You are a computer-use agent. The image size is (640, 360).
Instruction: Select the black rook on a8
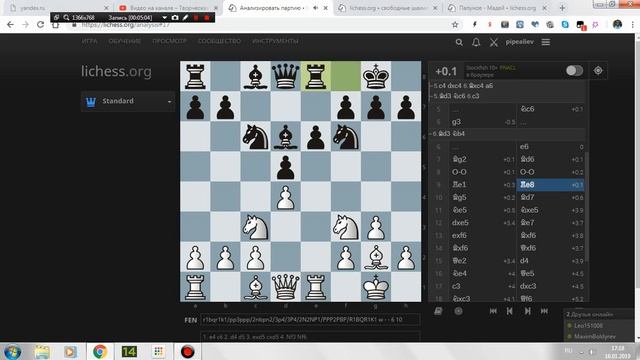point(195,76)
